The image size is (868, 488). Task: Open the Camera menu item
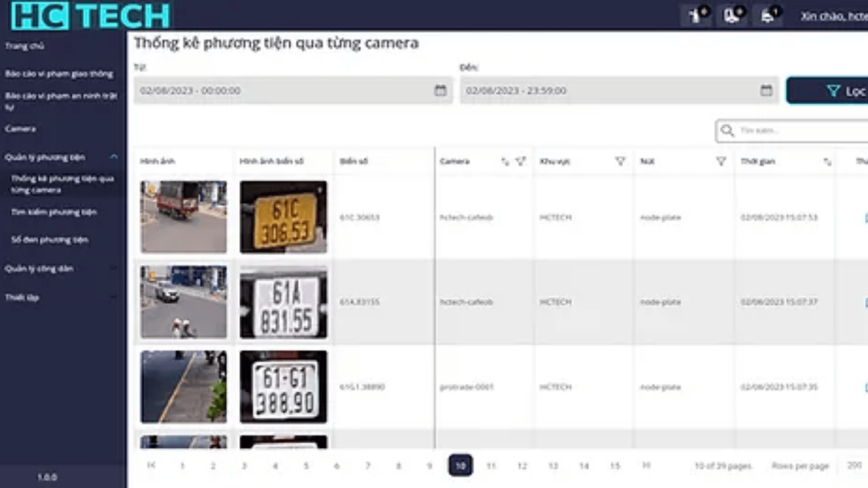(20, 129)
